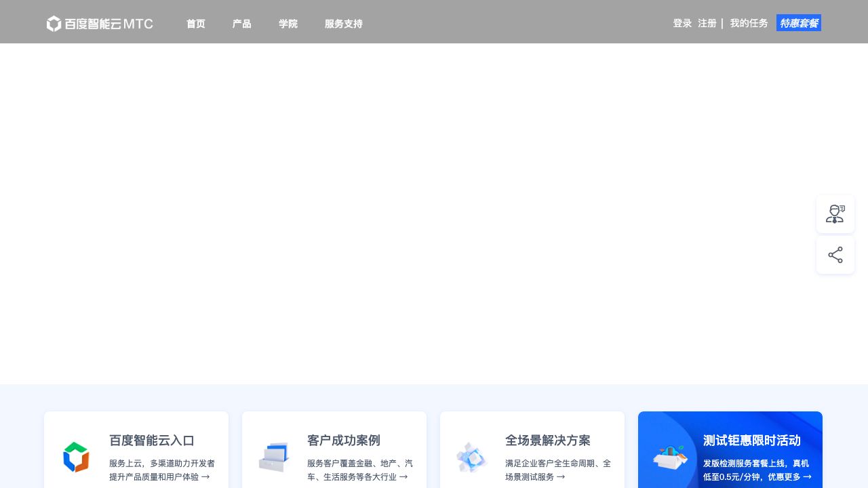Go to 首页 in the navigation bar
Viewport: 868px width, 488px height.
coord(195,24)
